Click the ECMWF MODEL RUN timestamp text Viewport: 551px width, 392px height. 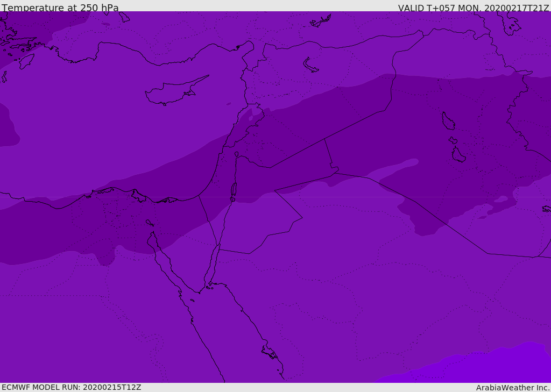point(72,387)
